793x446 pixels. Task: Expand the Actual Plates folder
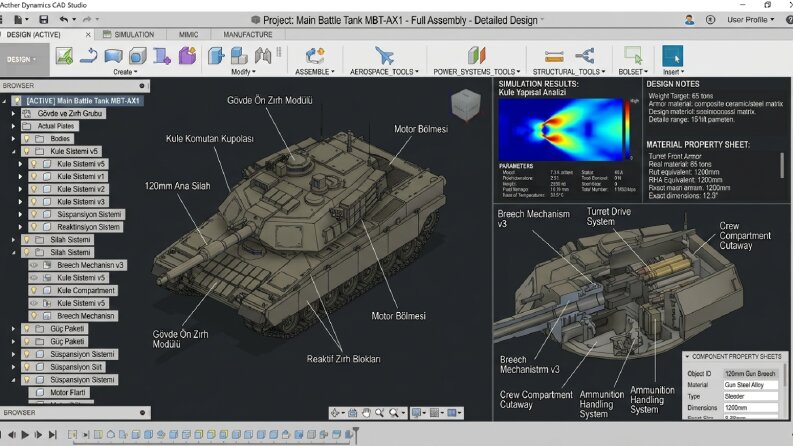[13, 126]
